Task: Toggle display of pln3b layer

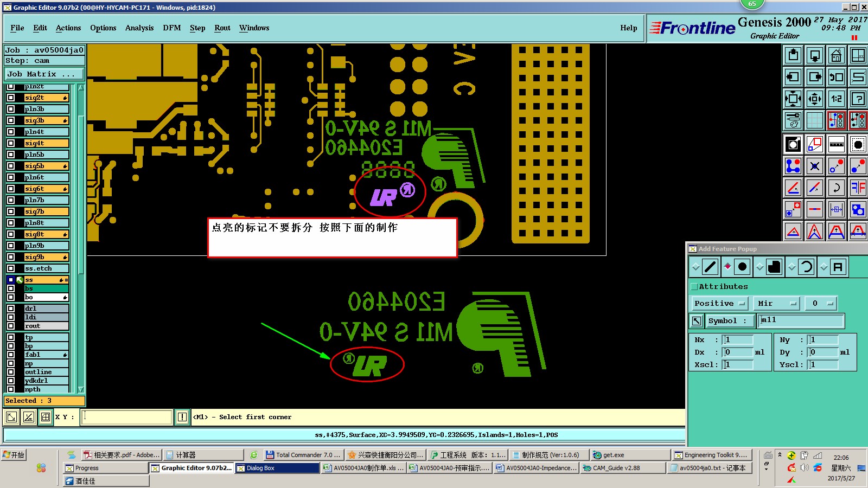Action: 11,109
